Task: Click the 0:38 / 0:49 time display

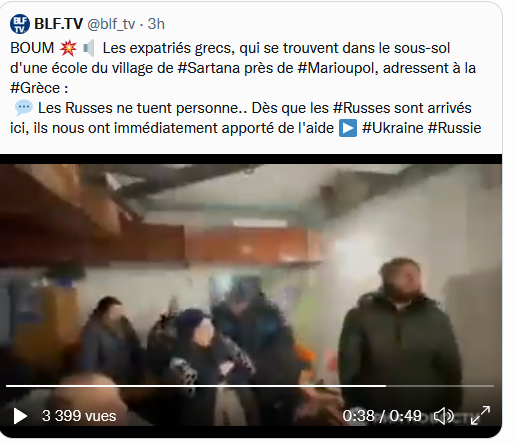Action: click(x=382, y=416)
